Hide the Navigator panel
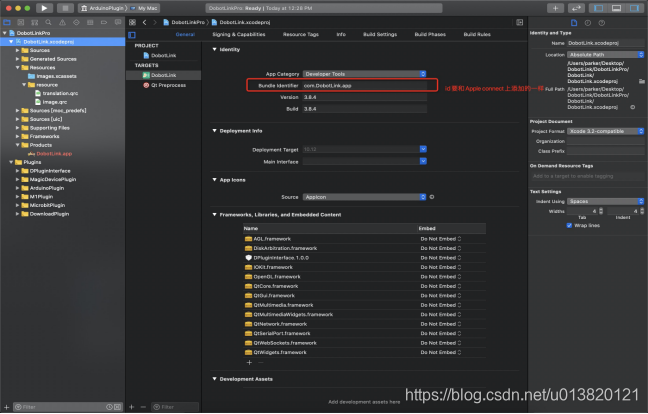 tap(598, 8)
